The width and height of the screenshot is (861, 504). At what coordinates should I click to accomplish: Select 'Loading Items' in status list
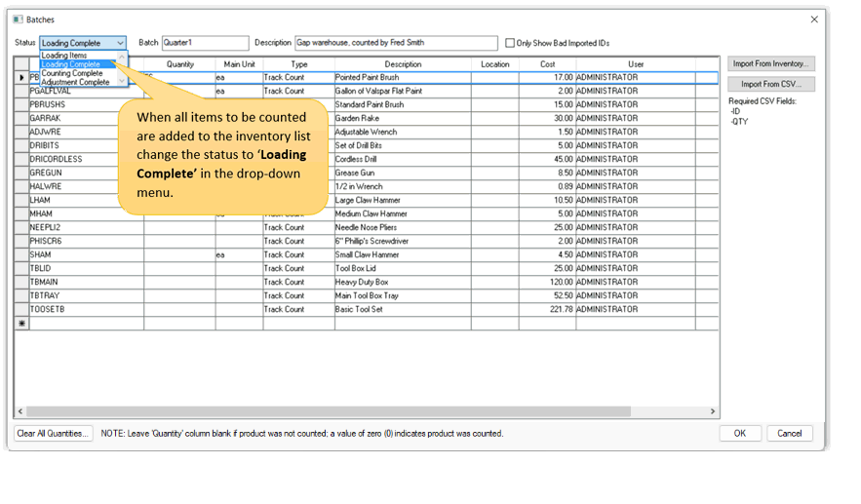coord(63,56)
